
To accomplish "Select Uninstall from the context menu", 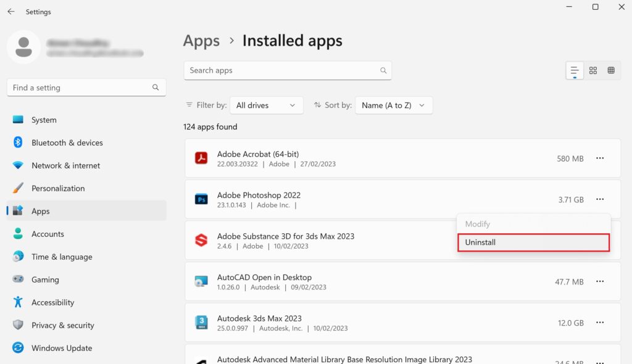I will [533, 242].
